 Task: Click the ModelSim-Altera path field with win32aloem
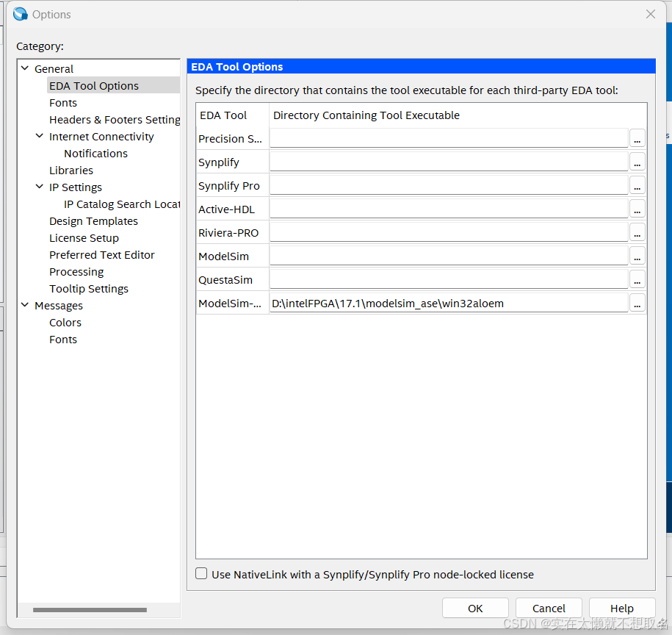click(449, 303)
